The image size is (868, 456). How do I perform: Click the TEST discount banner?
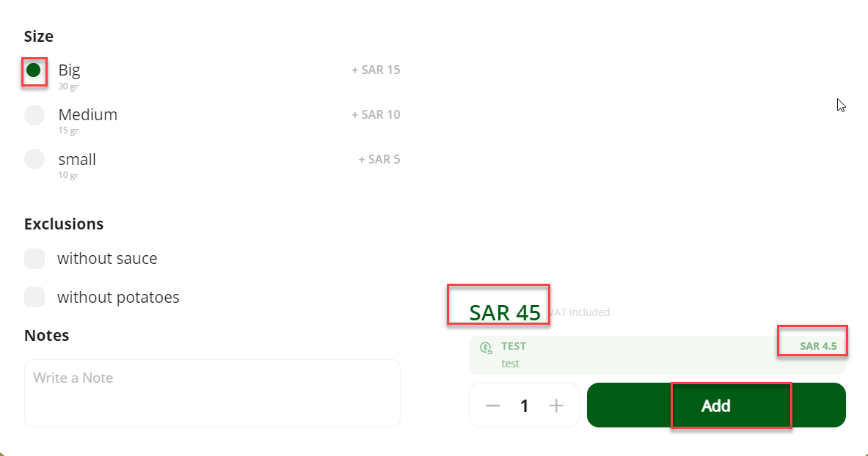click(x=657, y=355)
